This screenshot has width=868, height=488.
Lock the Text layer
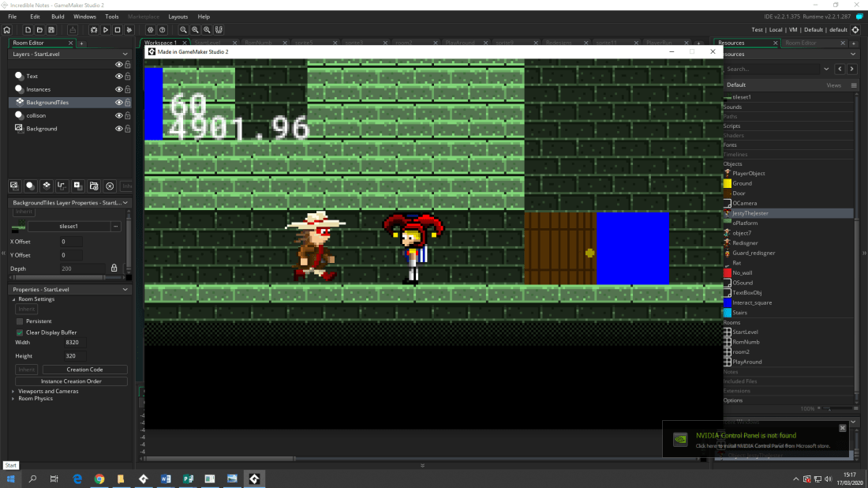[127, 76]
